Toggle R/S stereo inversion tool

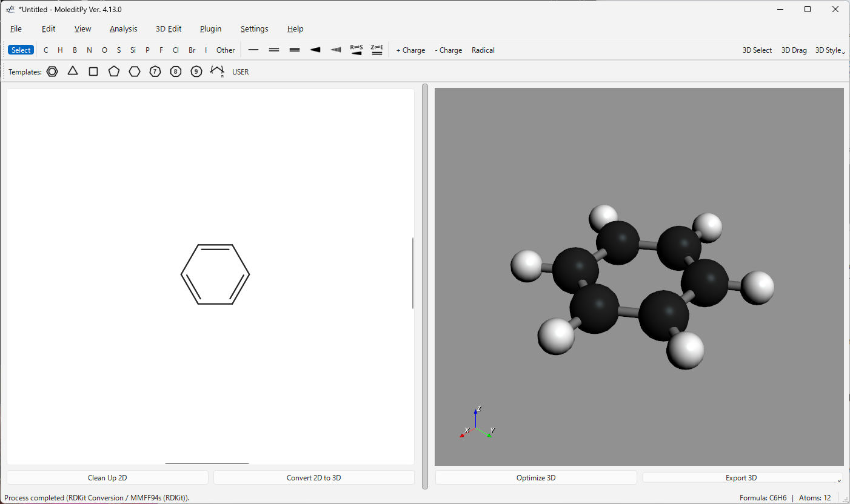point(356,50)
